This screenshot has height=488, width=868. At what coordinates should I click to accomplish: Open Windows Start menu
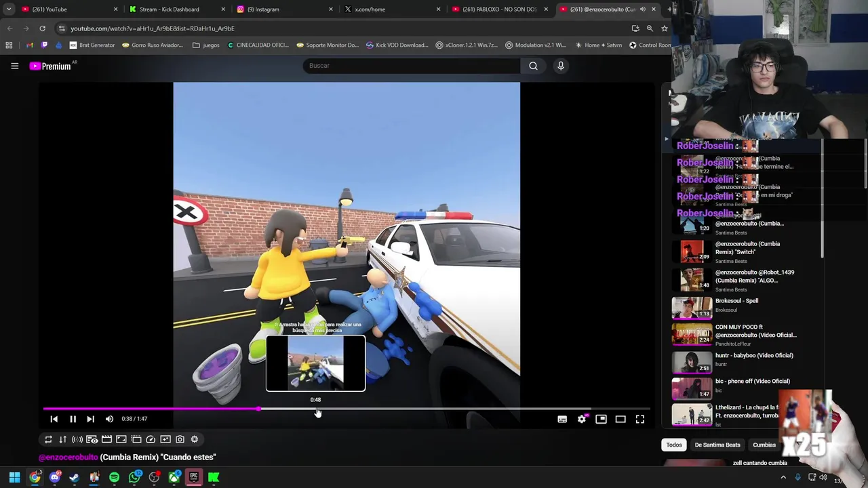[14, 477]
